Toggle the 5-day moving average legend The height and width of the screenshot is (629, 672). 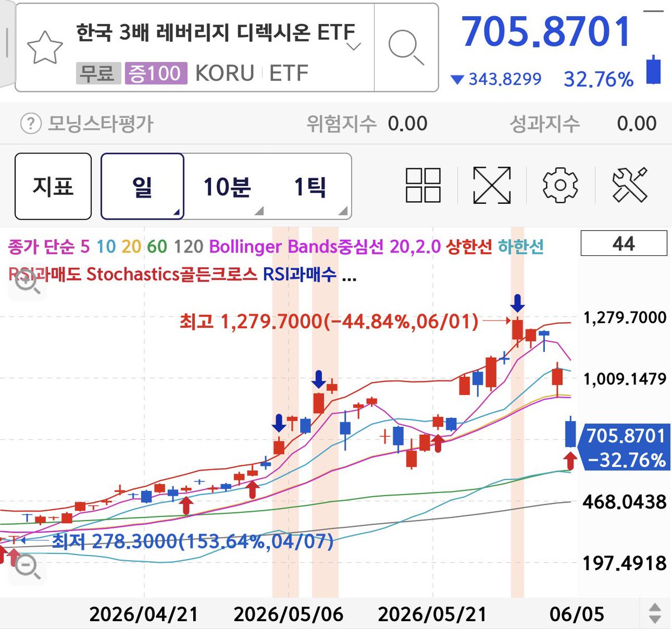pos(85,246)
